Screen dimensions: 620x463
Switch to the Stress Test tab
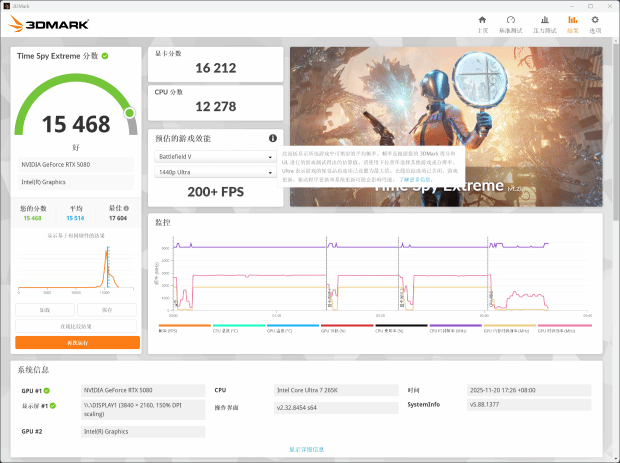(x=544, y=23)
